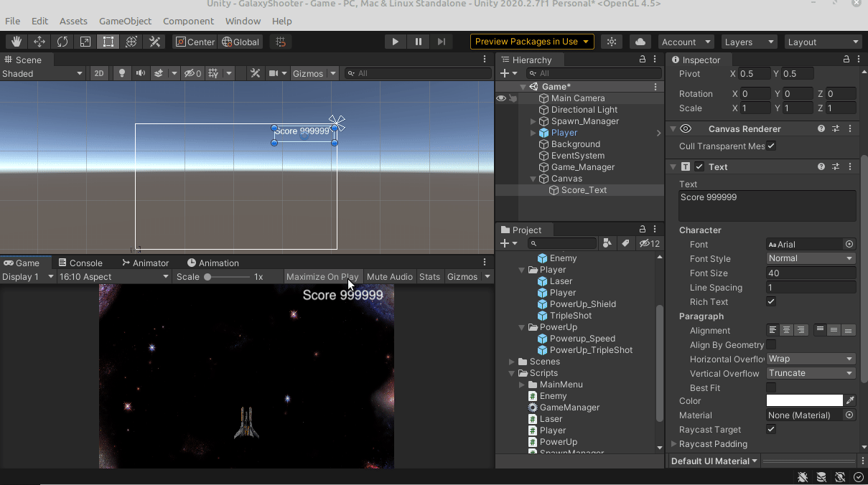Toggle scene effects layers icon
The image size is (868, 485).
click(x=159, y=73)
